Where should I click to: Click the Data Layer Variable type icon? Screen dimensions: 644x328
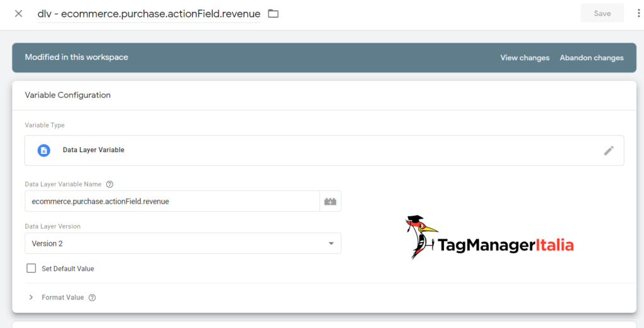44,151
